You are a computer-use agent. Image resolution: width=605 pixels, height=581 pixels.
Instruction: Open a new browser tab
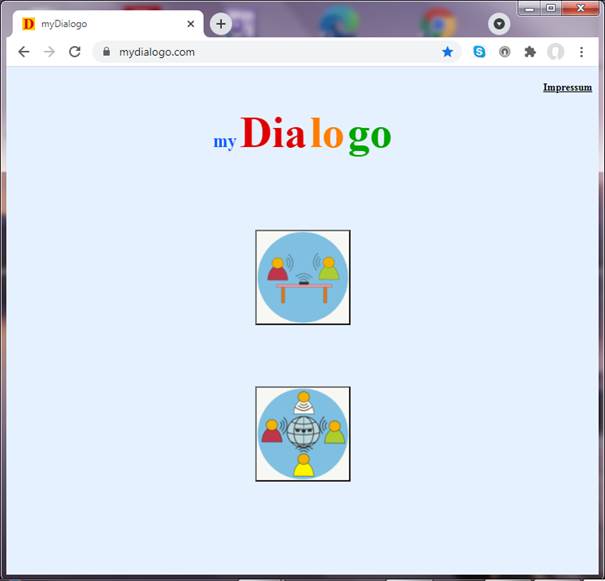click(221, 24)
